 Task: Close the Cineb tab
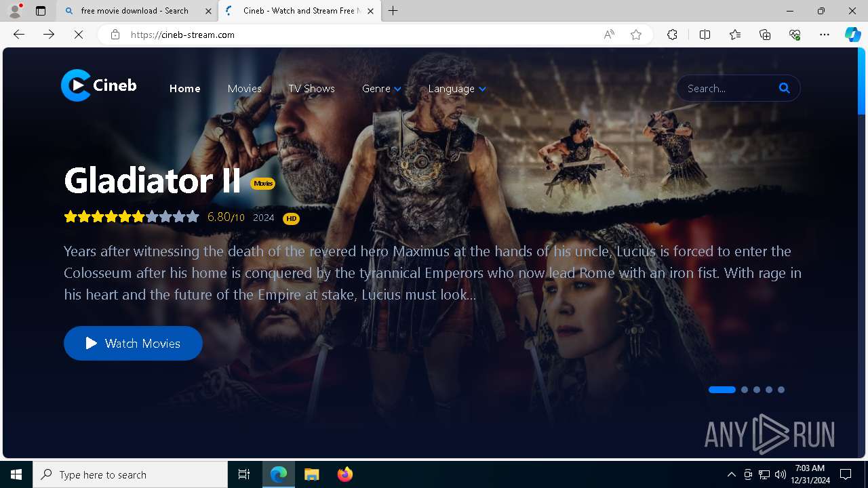[x=370, y=11]
